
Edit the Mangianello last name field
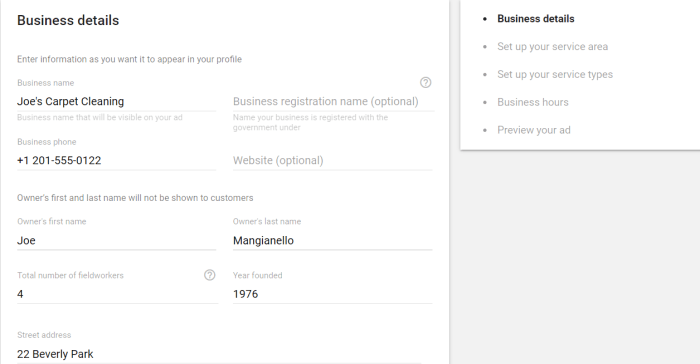coord(333,240)
